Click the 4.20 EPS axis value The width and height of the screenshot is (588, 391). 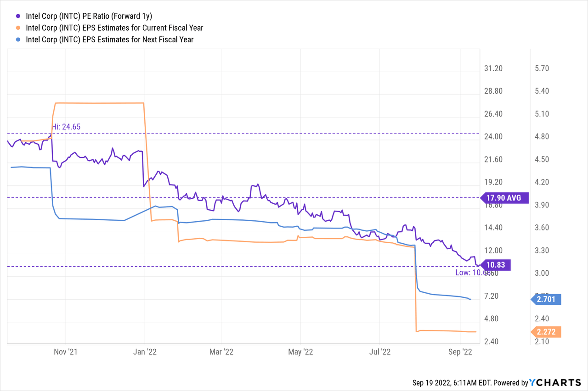click(543, 182)
